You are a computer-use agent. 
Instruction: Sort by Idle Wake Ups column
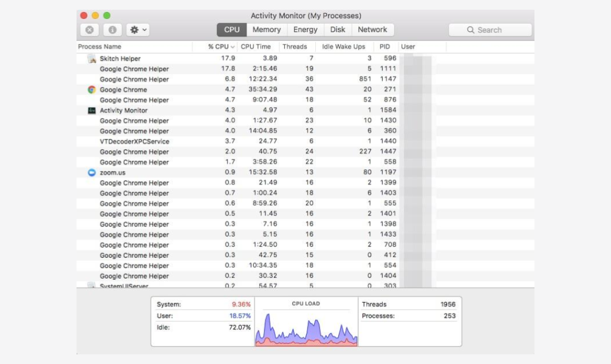pos(343,47)
